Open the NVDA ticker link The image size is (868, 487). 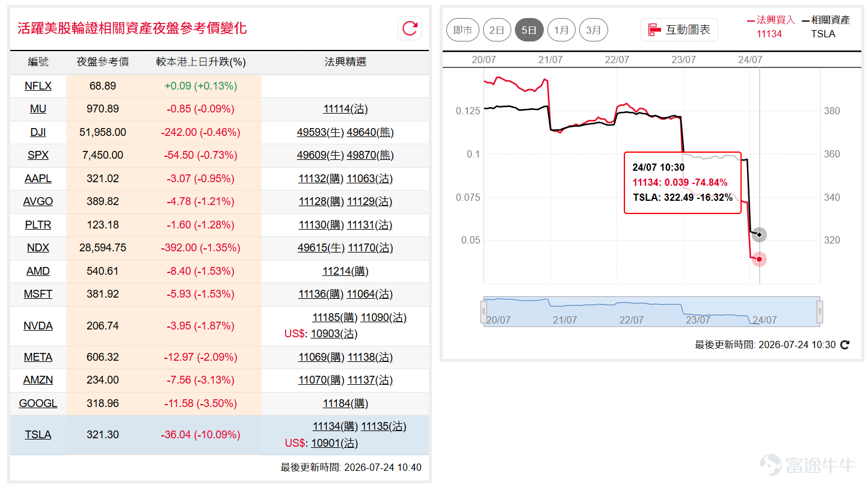tap(38, 326)
